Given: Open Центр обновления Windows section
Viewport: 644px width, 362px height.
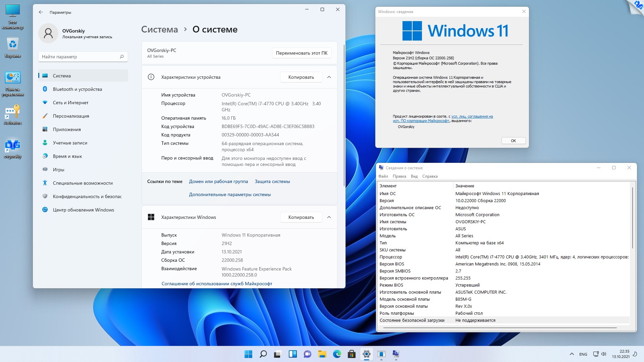Looking at the screenshot, I should (x=83, y=210).
